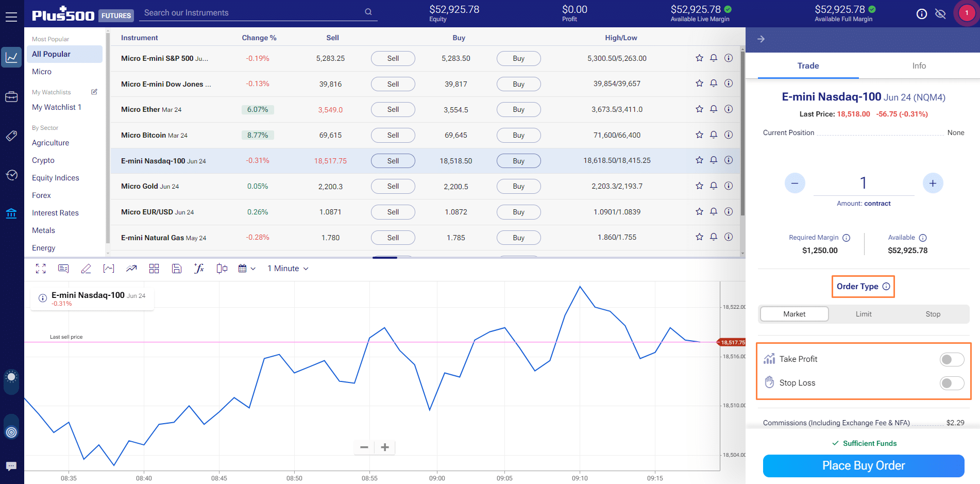Open the closed positions history sidebar icon

(11, 175)
